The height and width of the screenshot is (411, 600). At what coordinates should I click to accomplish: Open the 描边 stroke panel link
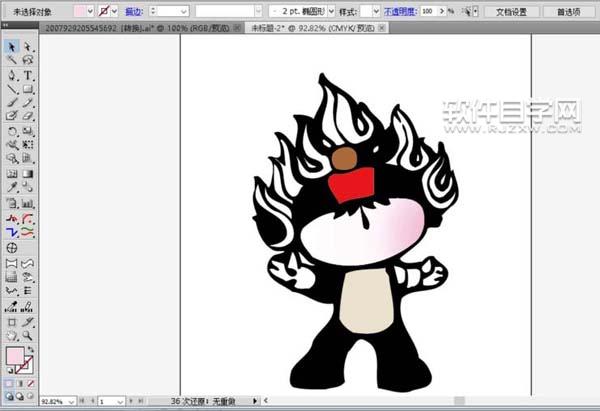tap(134, 12)
